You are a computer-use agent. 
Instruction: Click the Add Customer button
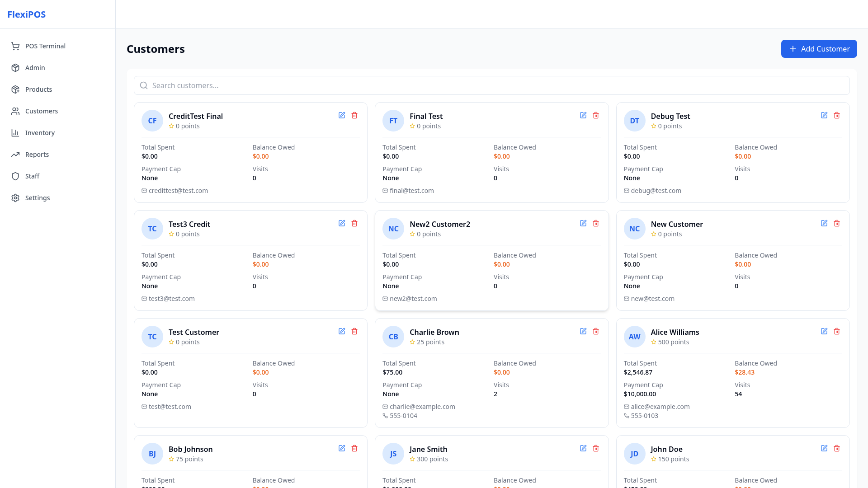tap(819, 49)
